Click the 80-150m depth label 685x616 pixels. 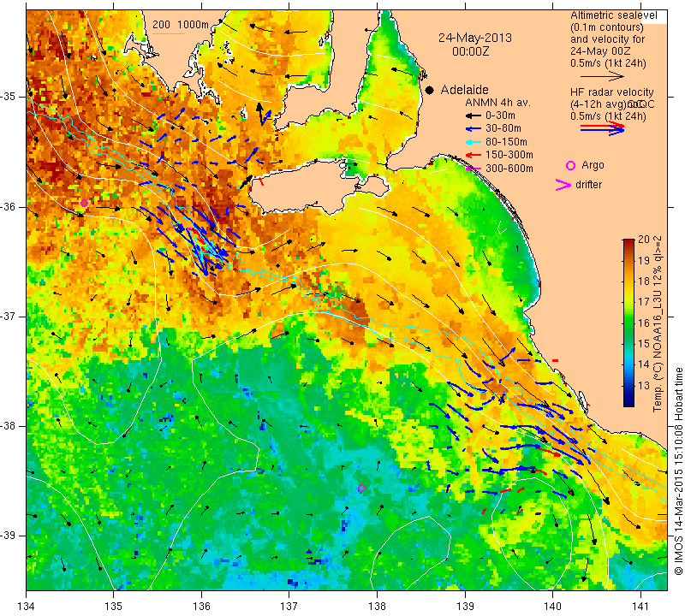506,142
